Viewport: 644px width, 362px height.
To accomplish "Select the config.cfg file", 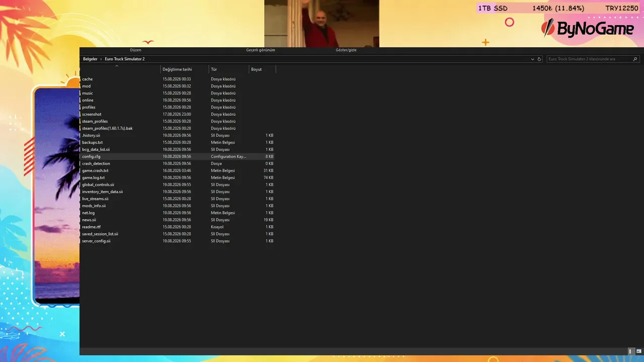I will click(91, 156).
